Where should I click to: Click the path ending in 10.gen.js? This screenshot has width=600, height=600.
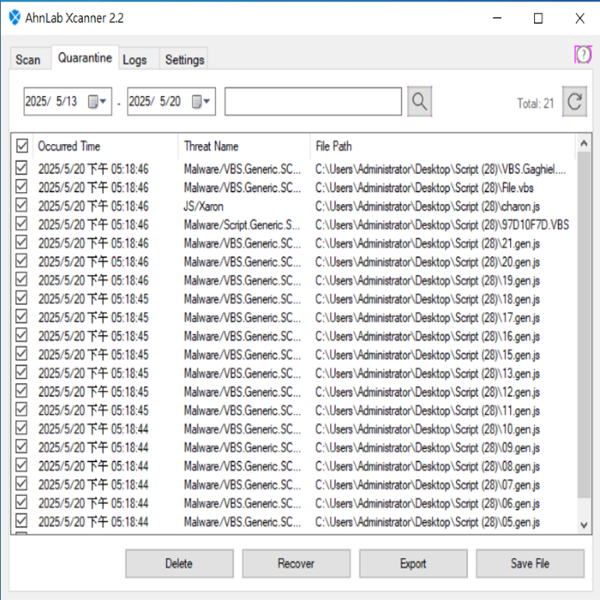point(427,429)
